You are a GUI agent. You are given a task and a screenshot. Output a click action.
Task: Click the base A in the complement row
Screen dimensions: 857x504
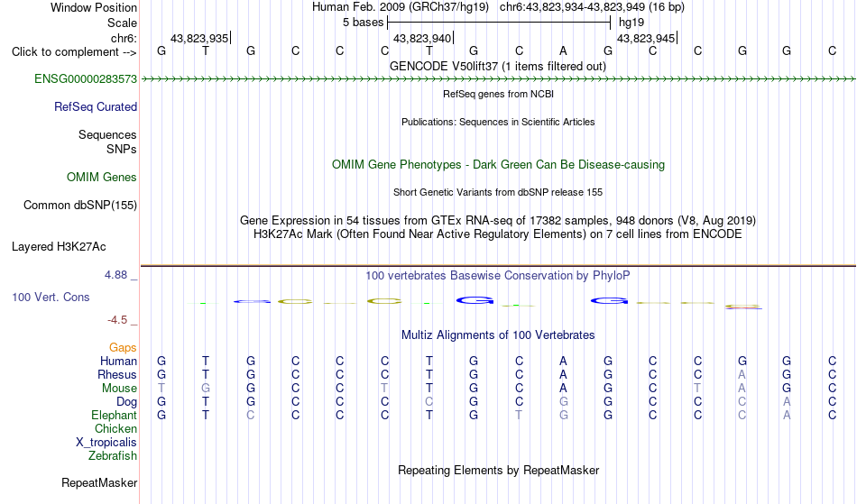point(563,50)
